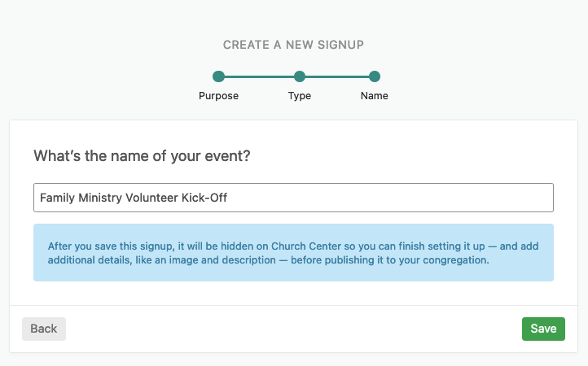Click progress line between Purpose and Type
Viewport: 588px width, 366px height.
click(x=259, y=77)
